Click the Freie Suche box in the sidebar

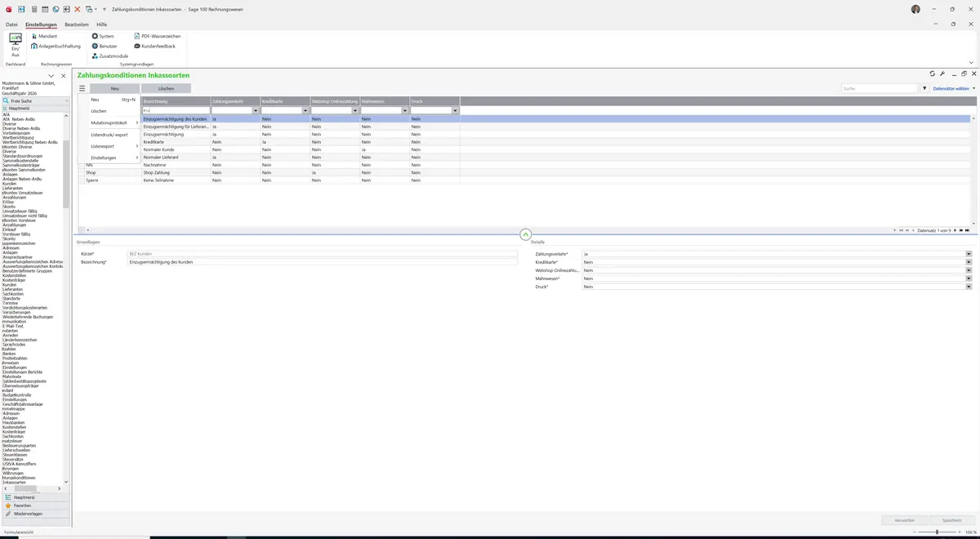pos(34,100)
